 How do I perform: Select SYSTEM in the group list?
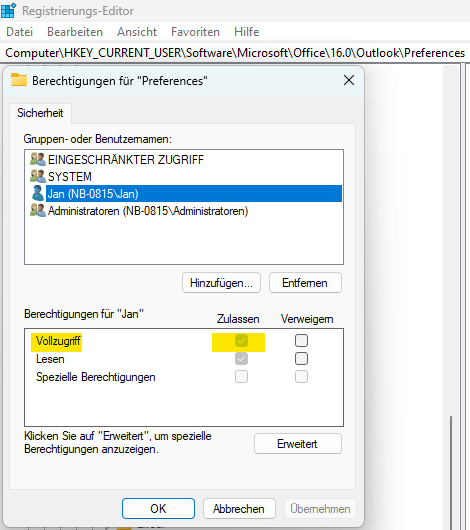click(x=70, y=176)
